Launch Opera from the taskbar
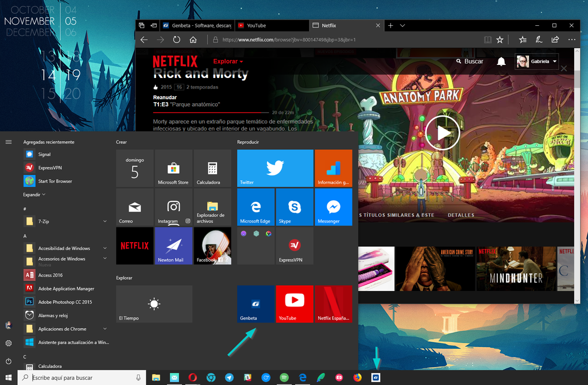The image size is (588, 385). click(x=192, y=378)
